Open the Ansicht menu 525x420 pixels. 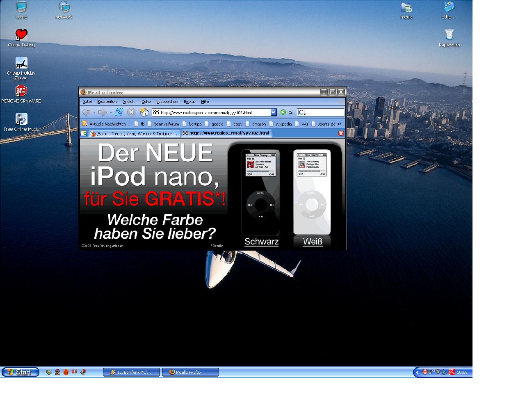129,102
